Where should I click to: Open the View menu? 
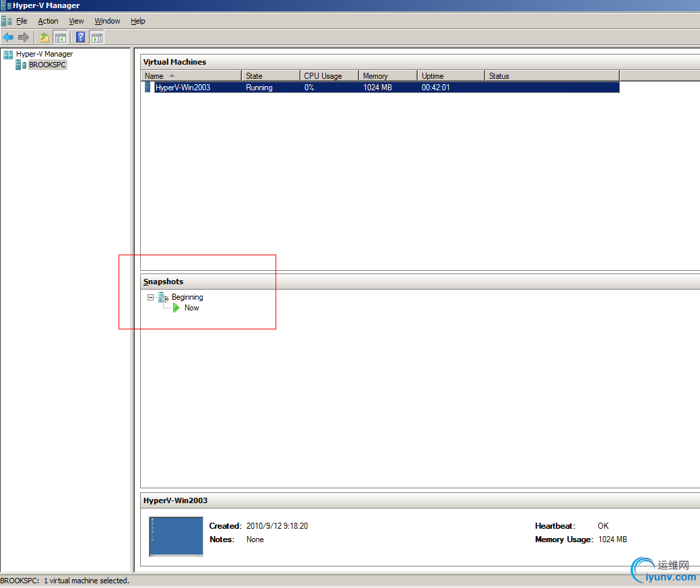76,21
